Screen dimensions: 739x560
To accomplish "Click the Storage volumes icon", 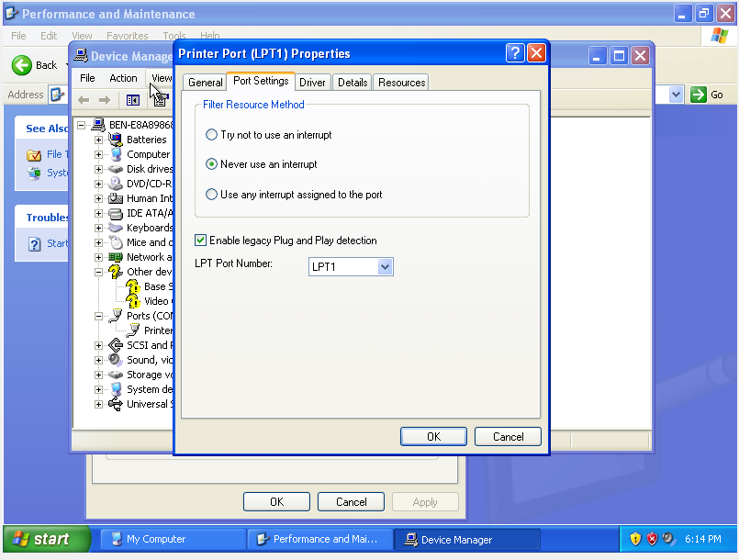I will (x=116, y=375).
